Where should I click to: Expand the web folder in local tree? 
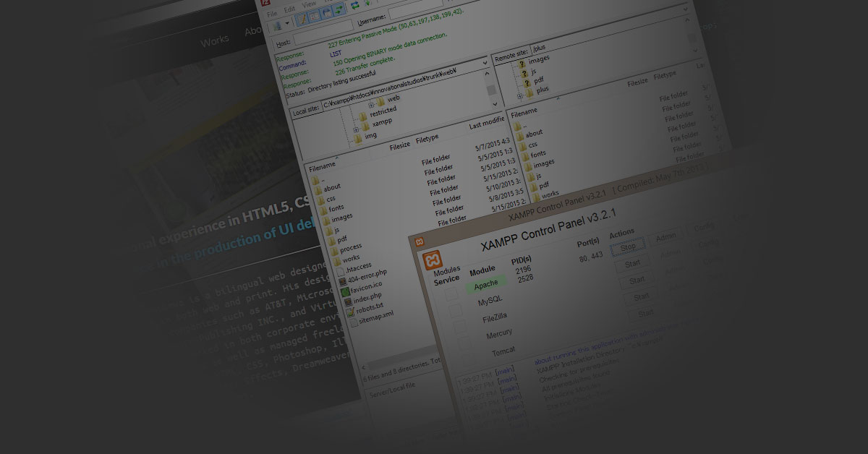click(372, 106)
